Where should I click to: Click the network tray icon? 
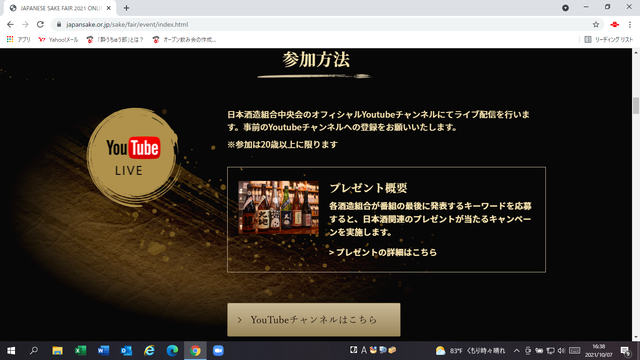(x=550, y=351)
